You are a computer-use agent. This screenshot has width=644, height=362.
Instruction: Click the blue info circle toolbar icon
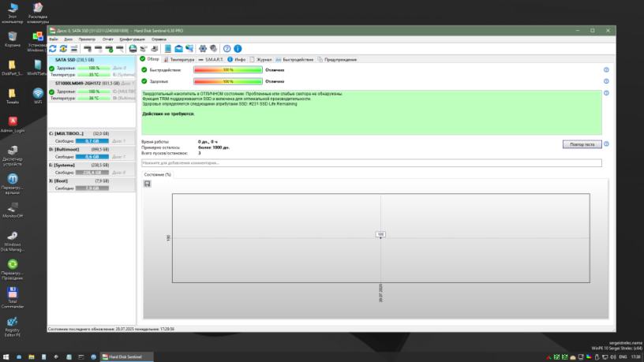[238, 49]
